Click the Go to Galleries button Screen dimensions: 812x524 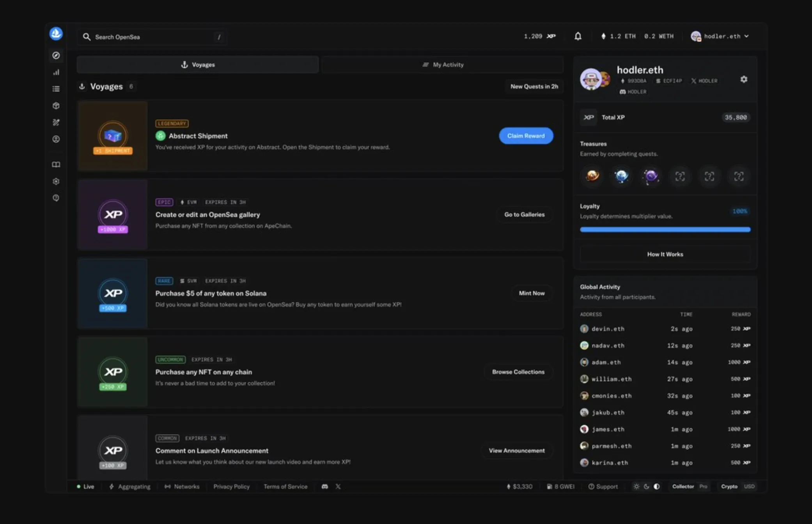tap(524, 214)
